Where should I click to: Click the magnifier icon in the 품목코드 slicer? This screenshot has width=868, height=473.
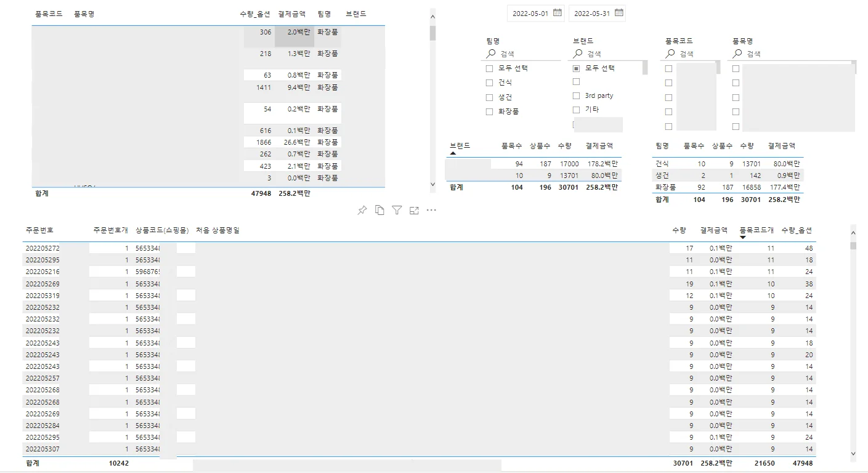(670, 54)
